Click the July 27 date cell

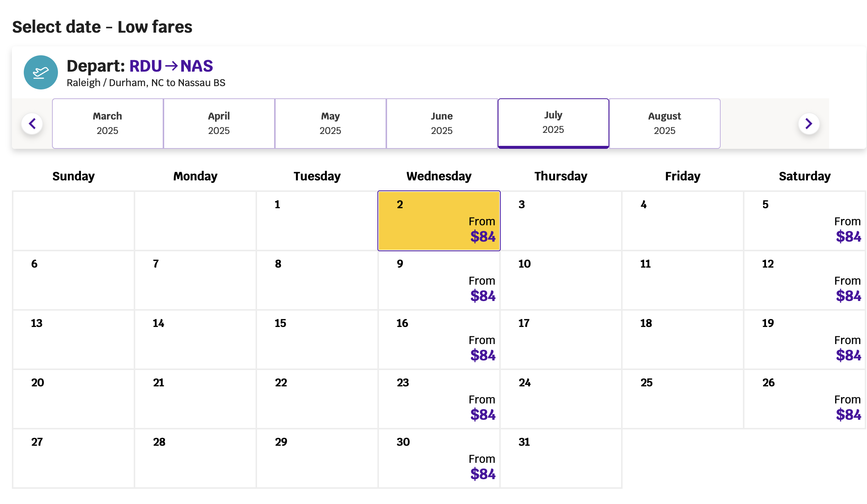[74, 458]
